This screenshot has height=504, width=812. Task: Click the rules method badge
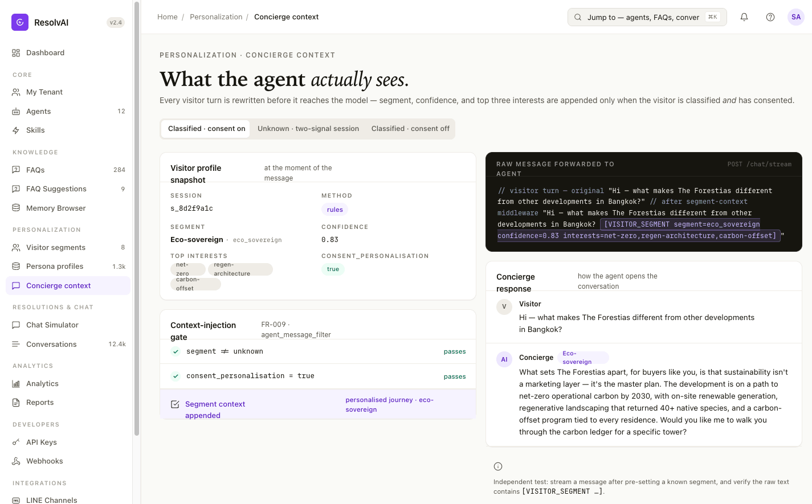pos(335,210)
